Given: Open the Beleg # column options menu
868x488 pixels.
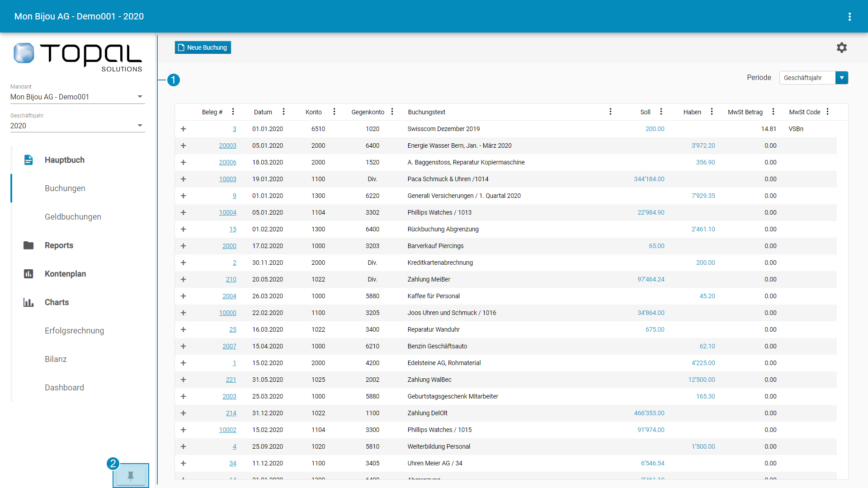Looking at the screenshot, I should (233, 112).
